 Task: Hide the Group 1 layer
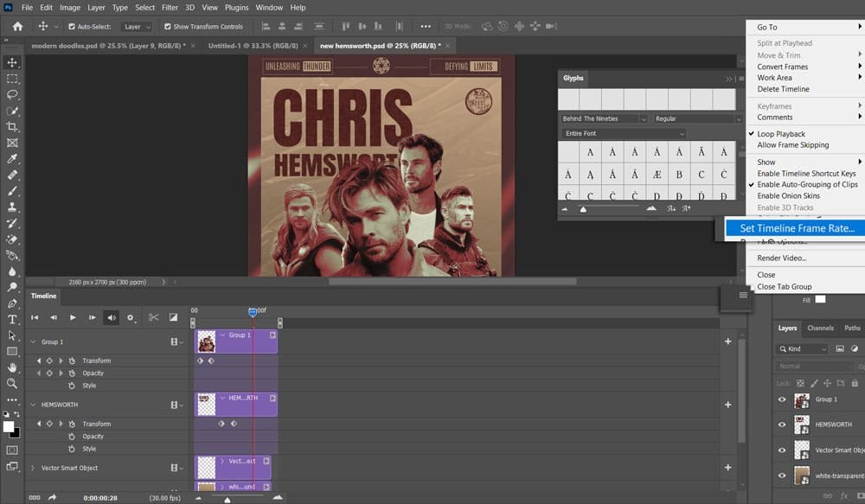(782, 399)
